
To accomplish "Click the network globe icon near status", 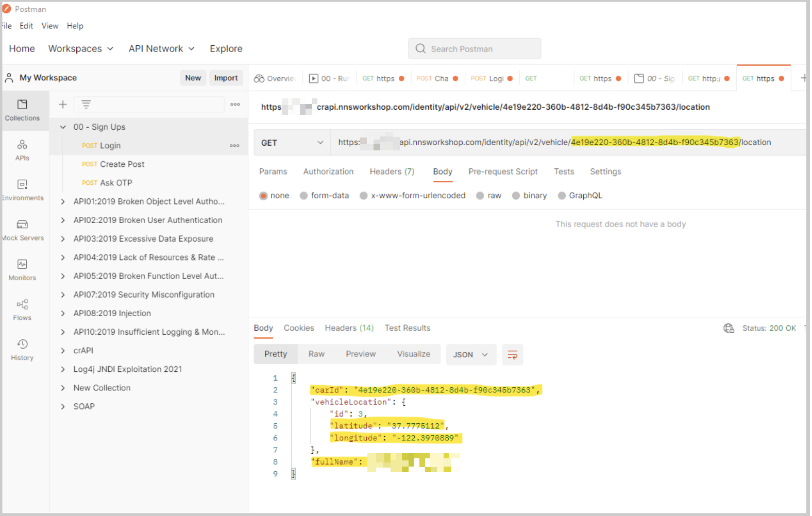I will (729, 328).
